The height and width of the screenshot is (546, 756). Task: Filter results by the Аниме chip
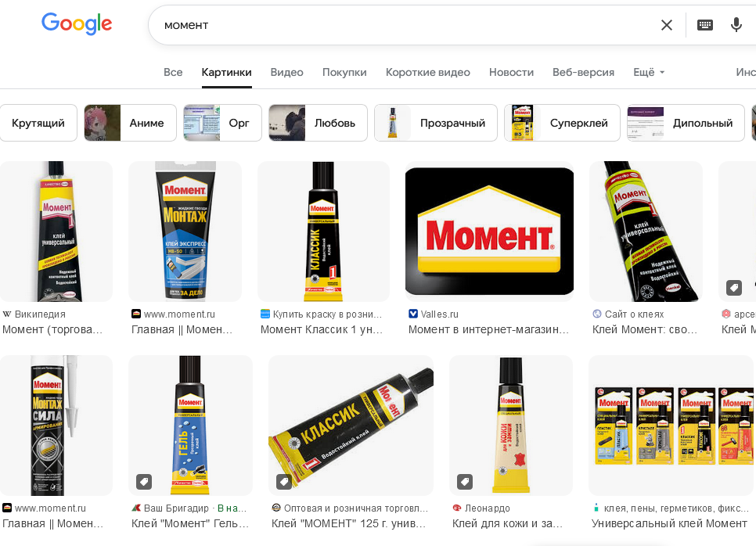pos(130,123)
